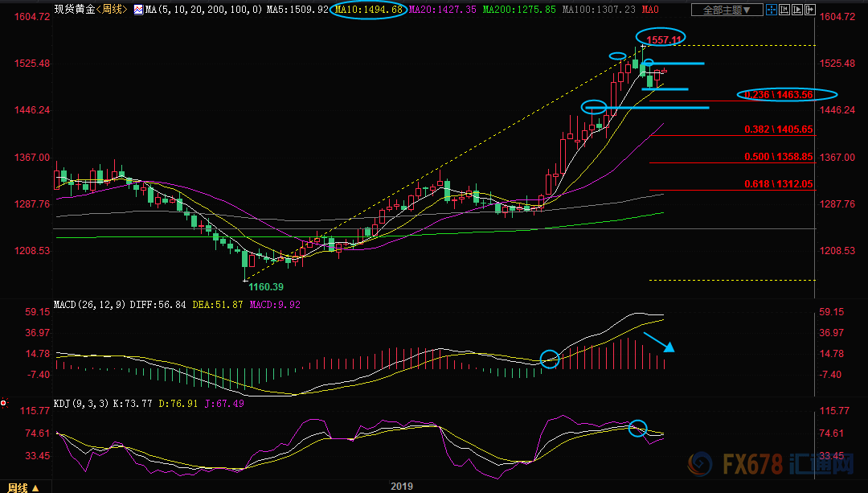The height and width of the screenshot is (493, 868).
Task: Expand the 周线 period selector at bottom-left
Action: [x=37, y=487]
